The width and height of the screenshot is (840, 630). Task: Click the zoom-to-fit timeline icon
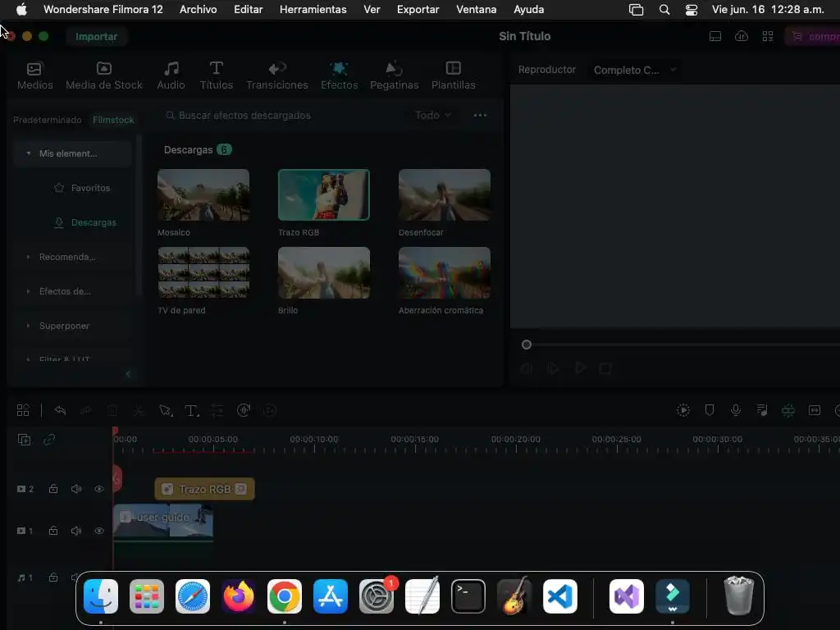[815, 410]
